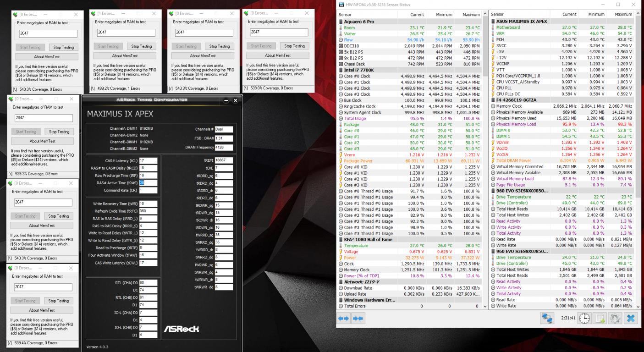644x352 pixels.
Task: Click RAM megabytes field in 539.4% window
Action: click(x=43, y=287)
